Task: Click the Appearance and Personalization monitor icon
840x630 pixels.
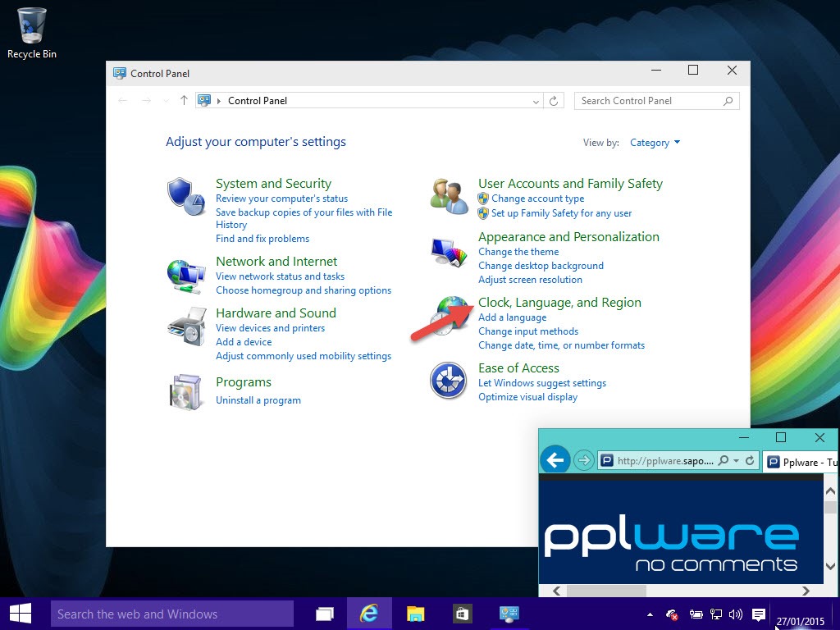Action: [x=449, y=252]
